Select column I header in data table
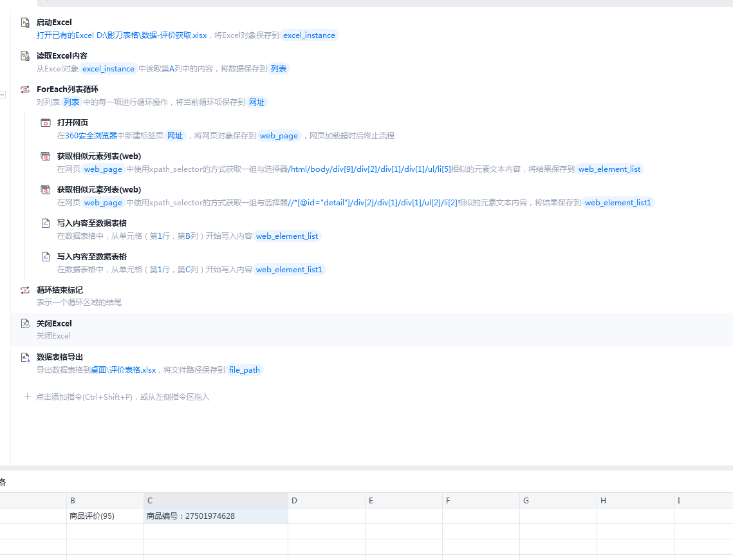This screenshot has height=560, width=733. click(x=703, y=501)
